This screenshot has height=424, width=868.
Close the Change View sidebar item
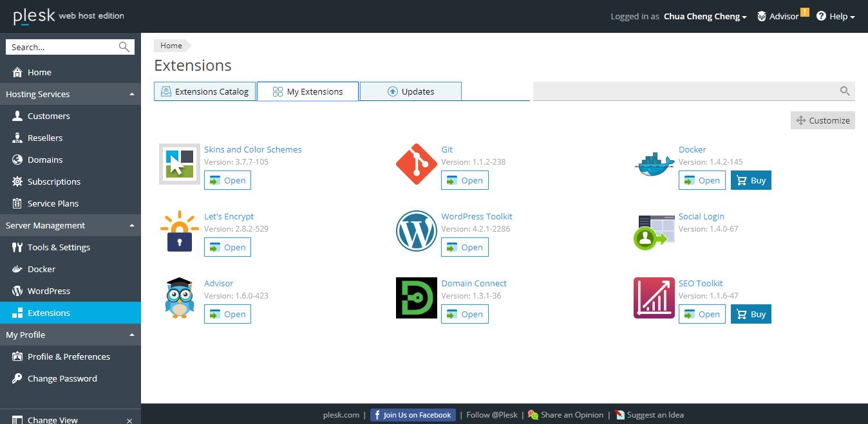pos(129,420)
